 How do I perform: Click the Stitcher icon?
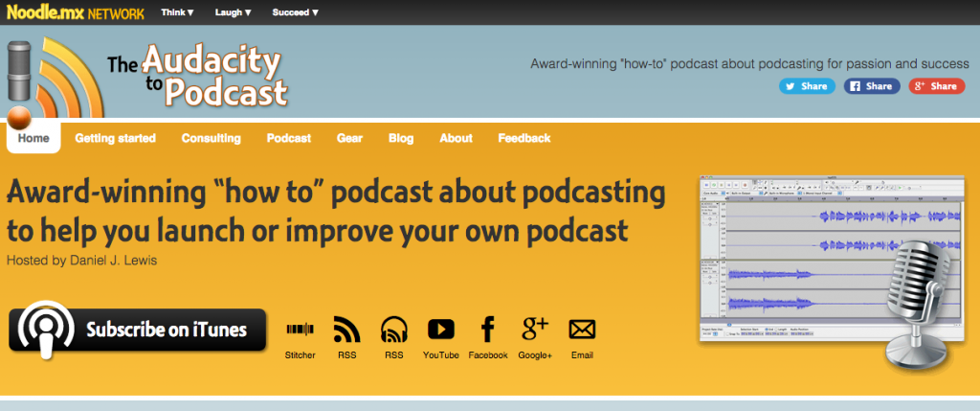point(300,330)
